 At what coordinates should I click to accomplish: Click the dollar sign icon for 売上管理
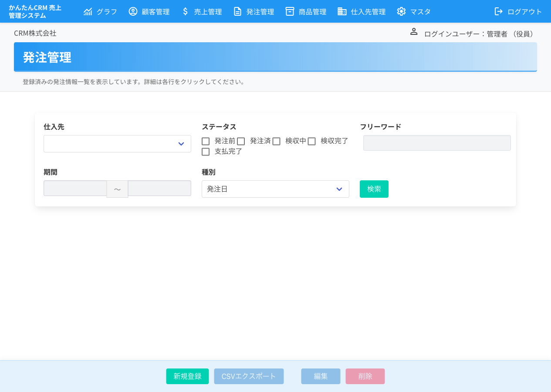(185, 11)
